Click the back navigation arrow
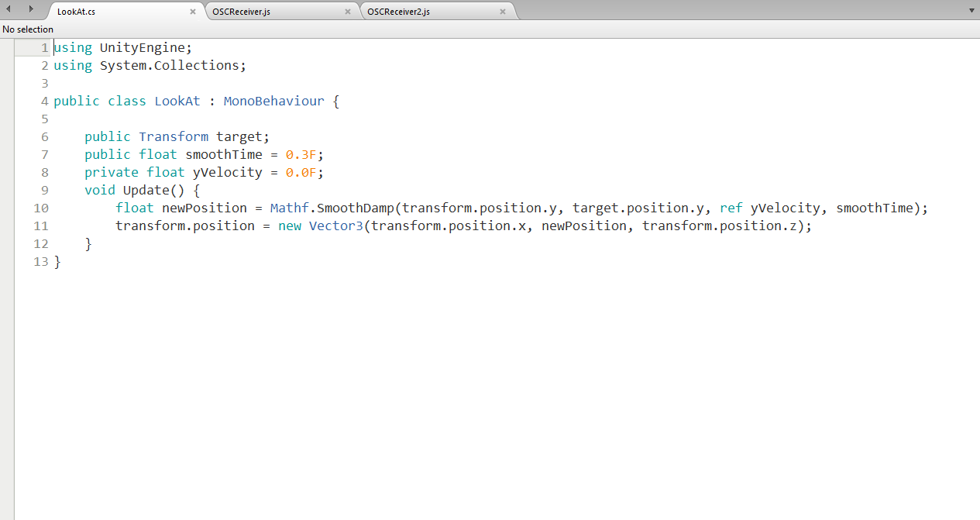This screenshot has width=980, height=520. [x=9, y=9]
